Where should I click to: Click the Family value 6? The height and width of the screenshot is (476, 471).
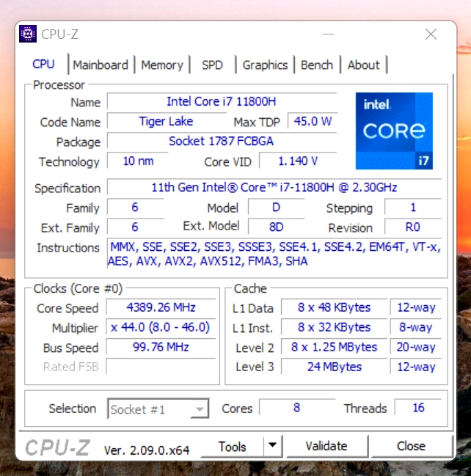[x=135, y=208]
